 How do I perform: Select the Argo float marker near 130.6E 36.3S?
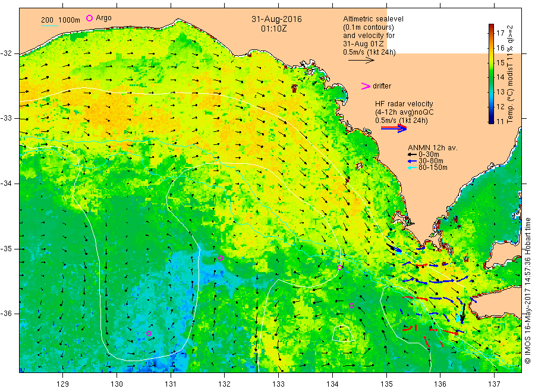point(149,333)
